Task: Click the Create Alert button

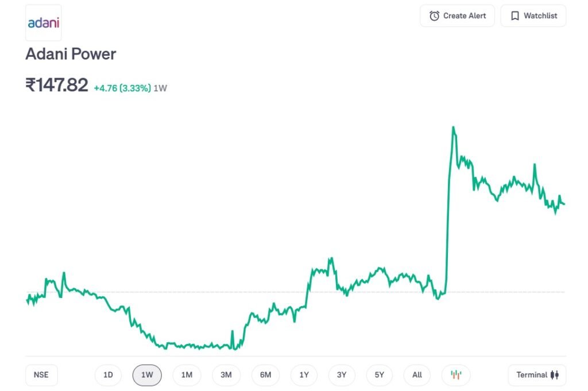Action: tap(457, 16)
